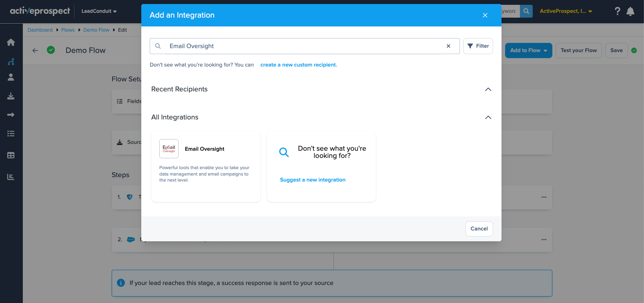Open the Filter button
The width and height of the screenshot is (644, 303).
pyautogui.click(x=478, y=46)
